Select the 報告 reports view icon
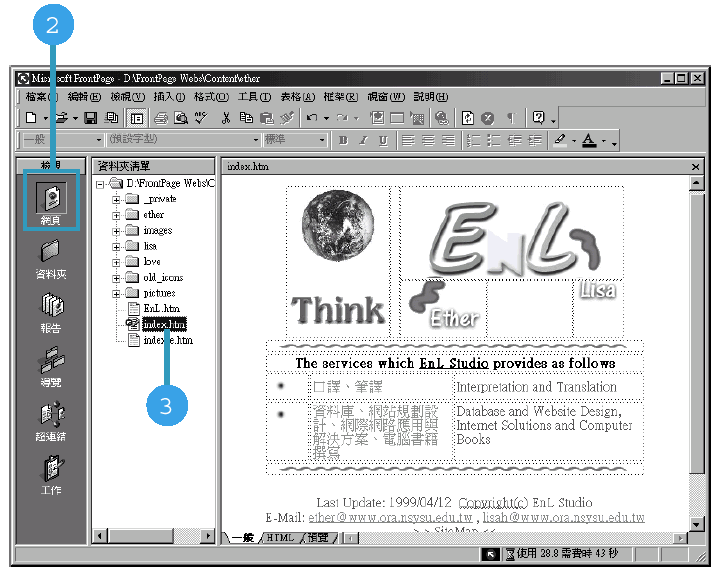The height and width of the screenshot is (572, 718). (51, 313)
